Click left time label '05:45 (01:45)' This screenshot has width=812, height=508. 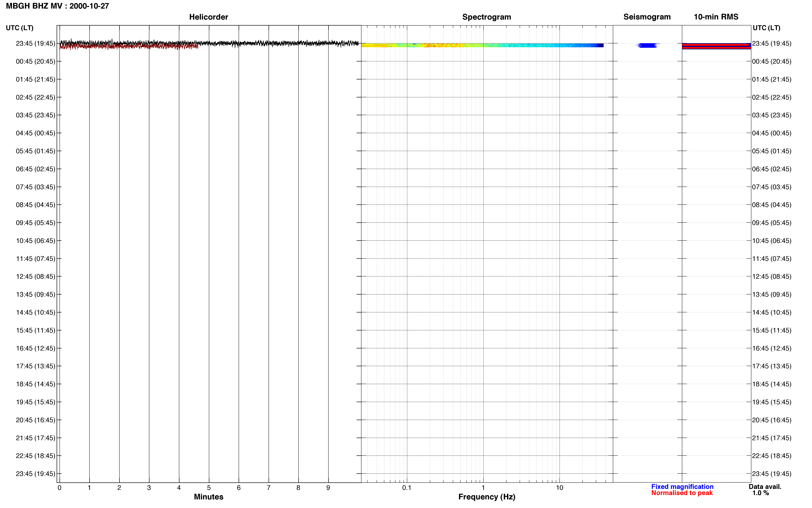pyautogui.click(x=36, y=151)
